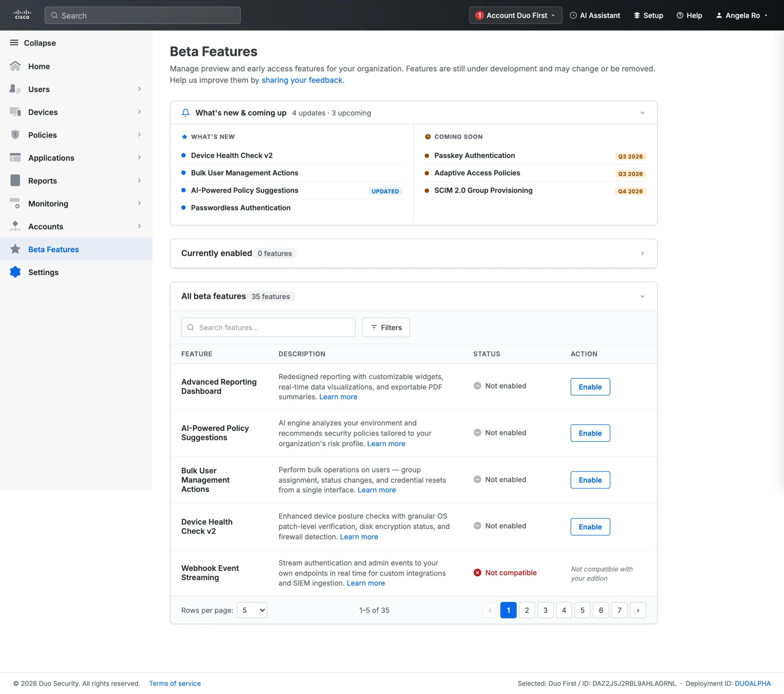Enable Bulk User Management Actions

(590, 480)
